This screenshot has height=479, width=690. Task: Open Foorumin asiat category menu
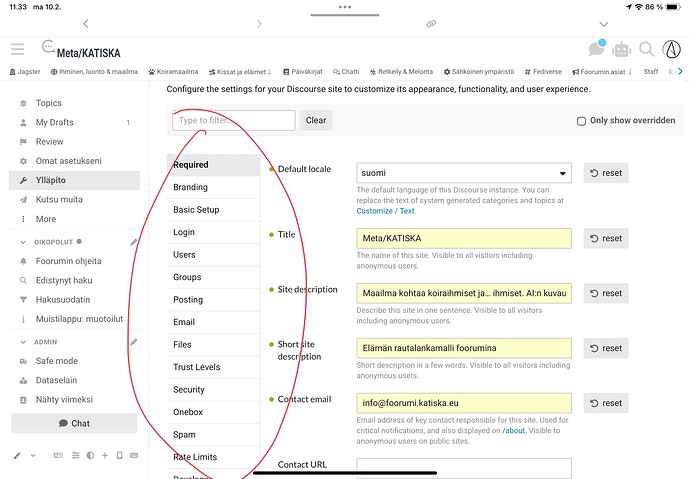[x=602, y=72]
